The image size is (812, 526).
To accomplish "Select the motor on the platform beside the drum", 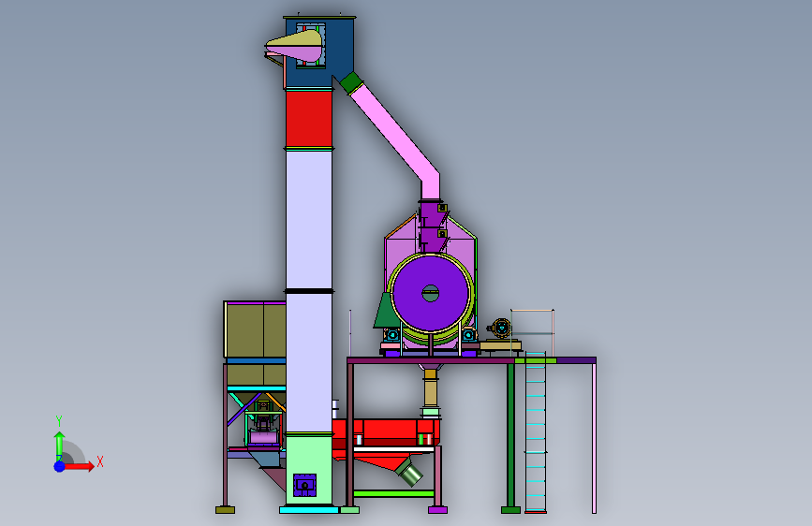I will click(x=500, y=329).
